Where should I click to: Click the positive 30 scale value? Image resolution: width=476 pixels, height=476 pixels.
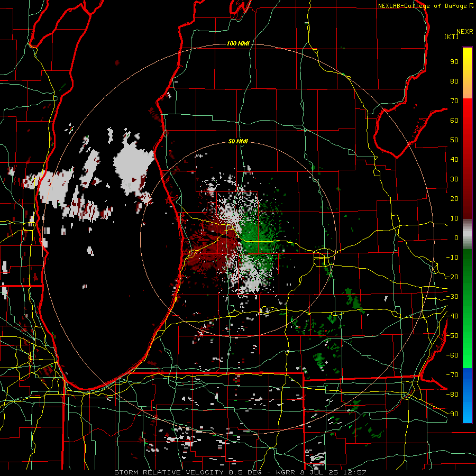tap(454, 179)
